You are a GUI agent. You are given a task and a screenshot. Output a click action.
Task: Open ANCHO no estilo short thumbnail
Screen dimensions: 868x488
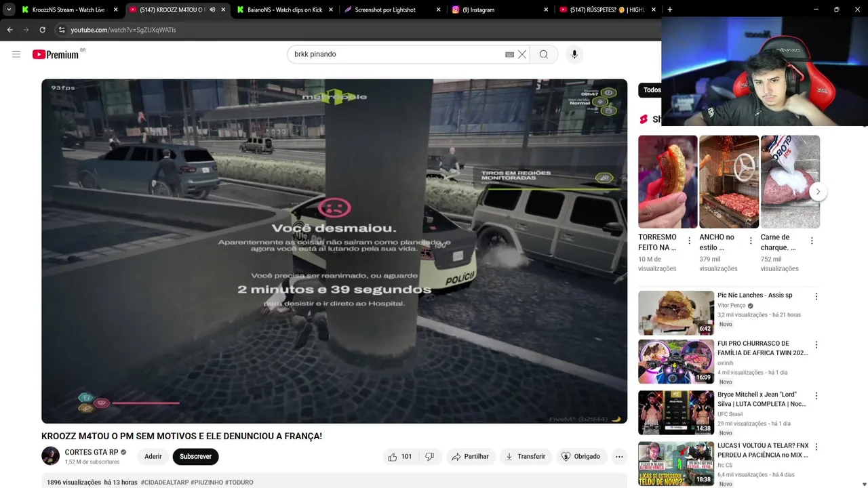(x=729, y=182)
